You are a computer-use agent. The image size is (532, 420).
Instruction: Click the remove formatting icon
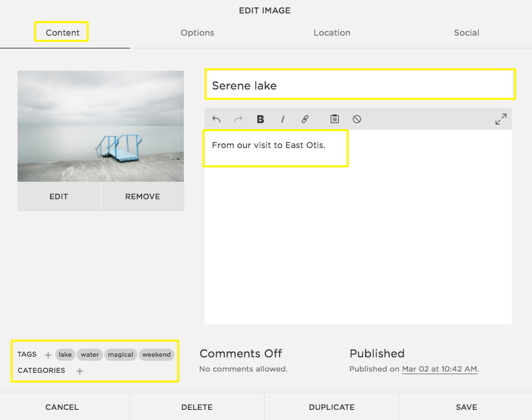click(x=357, y=119)
